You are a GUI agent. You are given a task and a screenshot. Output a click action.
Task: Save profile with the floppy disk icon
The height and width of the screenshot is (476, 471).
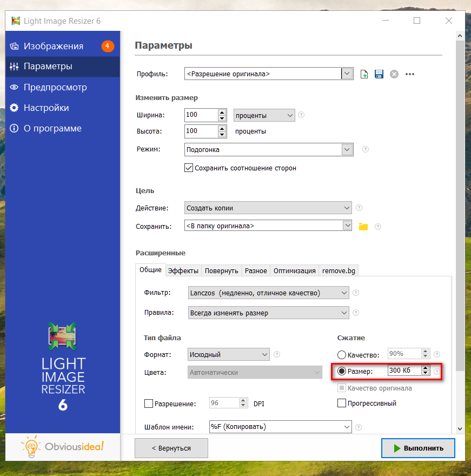(379, 74)
